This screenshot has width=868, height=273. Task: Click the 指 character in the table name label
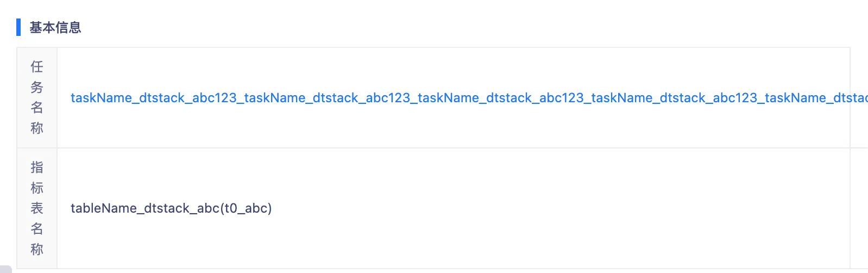37,167
